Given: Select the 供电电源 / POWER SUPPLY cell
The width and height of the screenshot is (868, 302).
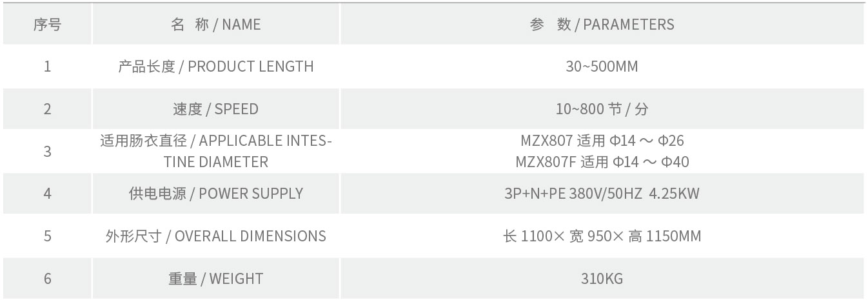Looking at the screenshot, I should 216,193.
